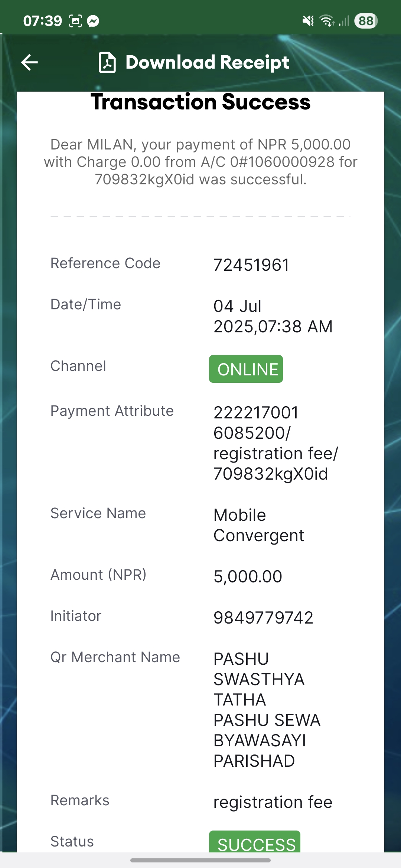Tap the Messenger notification icon in status bar
The image size is (401, 868).
point(93,21)
